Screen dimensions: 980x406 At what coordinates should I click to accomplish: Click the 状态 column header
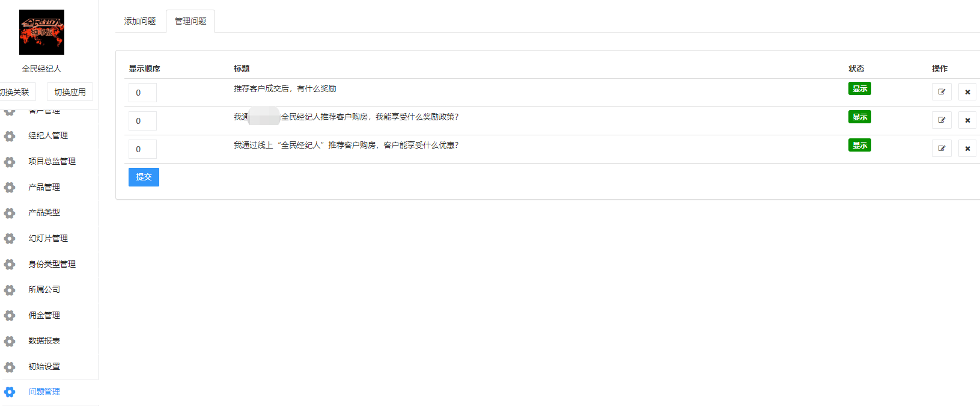[856, 69]
